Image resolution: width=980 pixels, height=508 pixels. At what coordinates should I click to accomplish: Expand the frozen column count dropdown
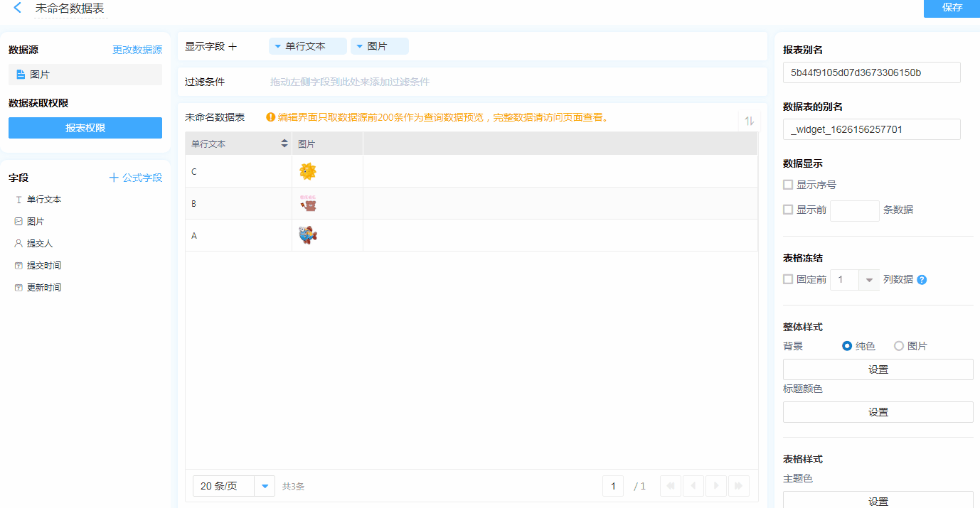pos(868,280)
